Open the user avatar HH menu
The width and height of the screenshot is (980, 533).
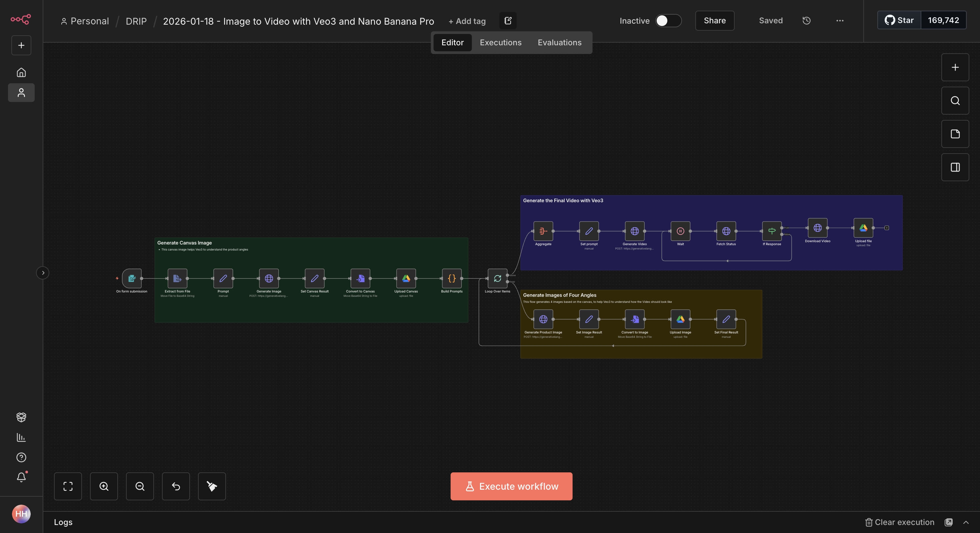21,514
